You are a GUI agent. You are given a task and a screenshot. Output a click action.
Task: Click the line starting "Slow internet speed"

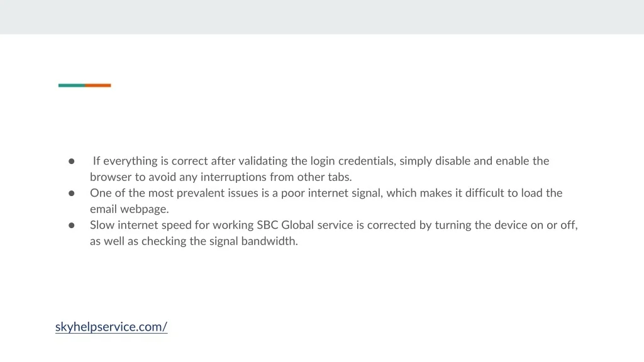333,225
